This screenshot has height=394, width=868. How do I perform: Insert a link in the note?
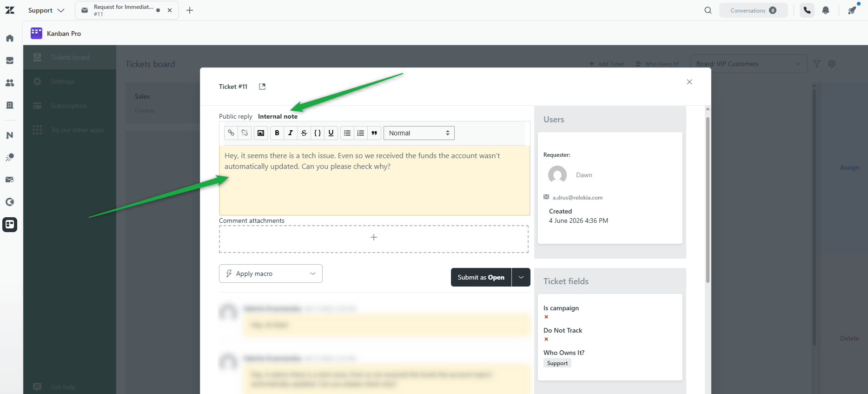pos(231,133)
